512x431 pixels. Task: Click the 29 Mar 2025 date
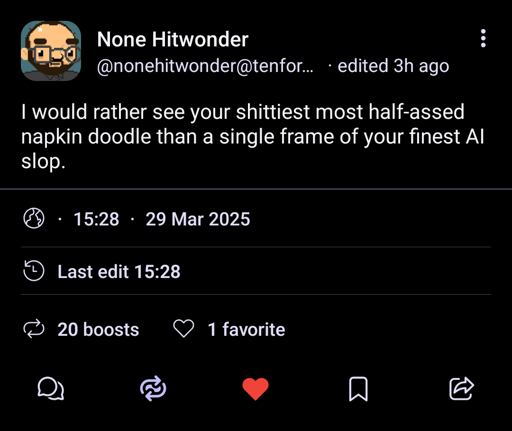pos(198,219)
